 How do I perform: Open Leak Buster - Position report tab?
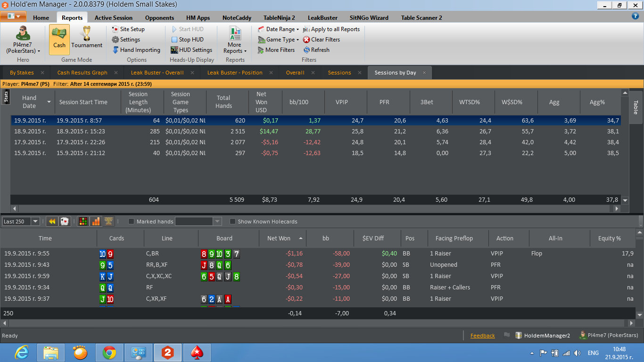click(235, 73)
